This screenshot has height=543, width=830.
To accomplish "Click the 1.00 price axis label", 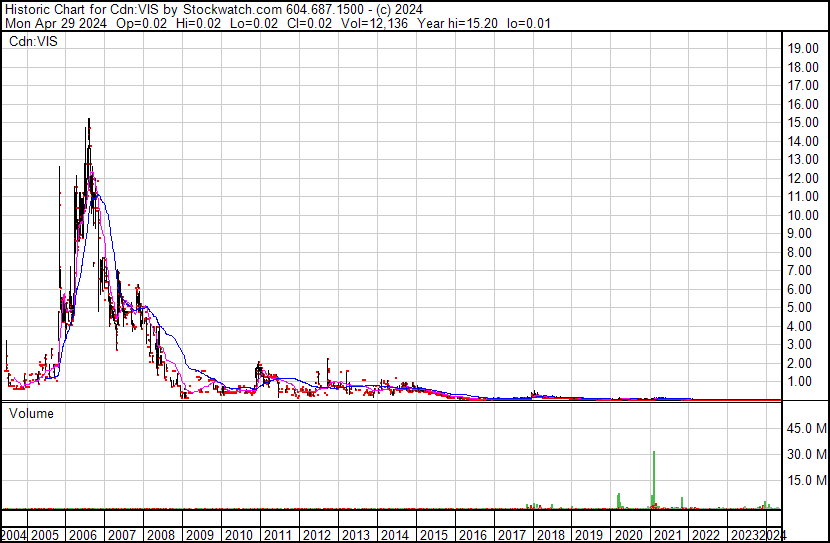I will tap(799, 382).
